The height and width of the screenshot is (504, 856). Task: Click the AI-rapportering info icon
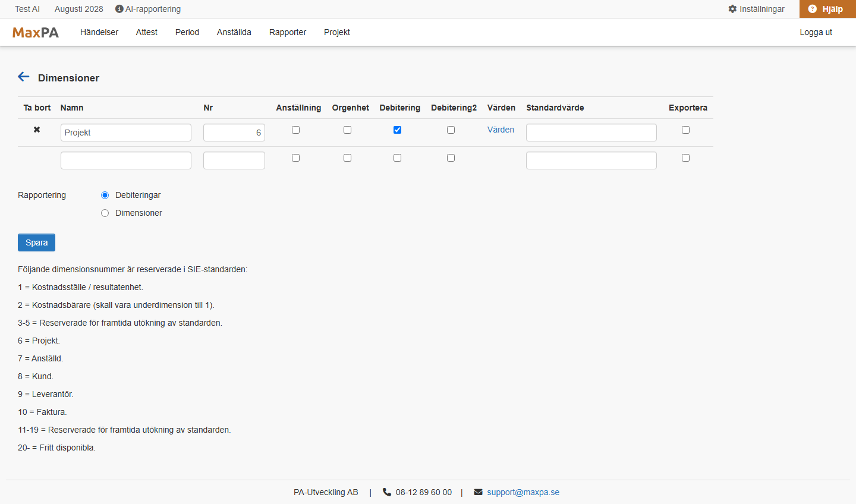click(x=119, y=9)
